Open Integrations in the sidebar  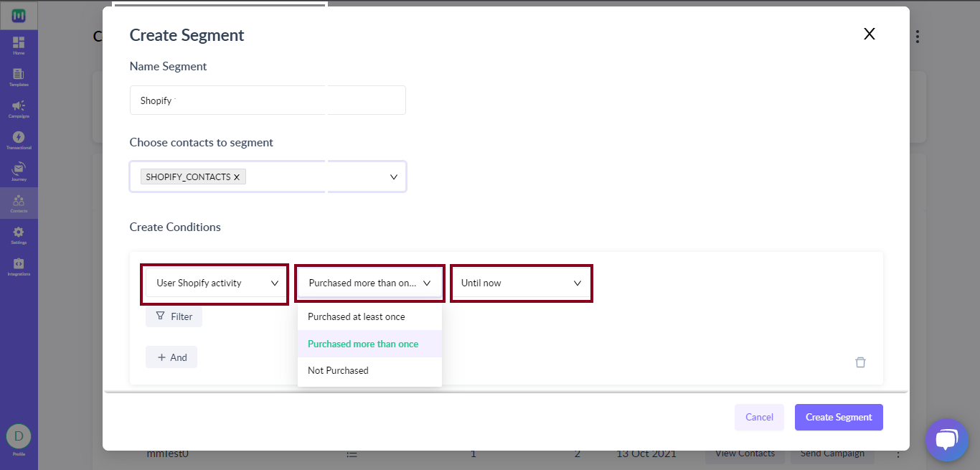coord(19,267)
